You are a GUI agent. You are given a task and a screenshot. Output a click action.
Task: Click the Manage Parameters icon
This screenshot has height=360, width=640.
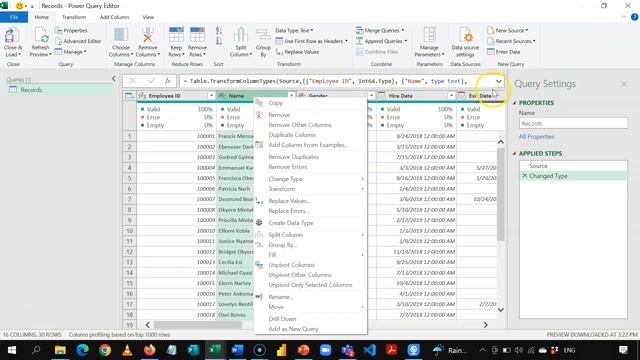click(x=429, y=36)
